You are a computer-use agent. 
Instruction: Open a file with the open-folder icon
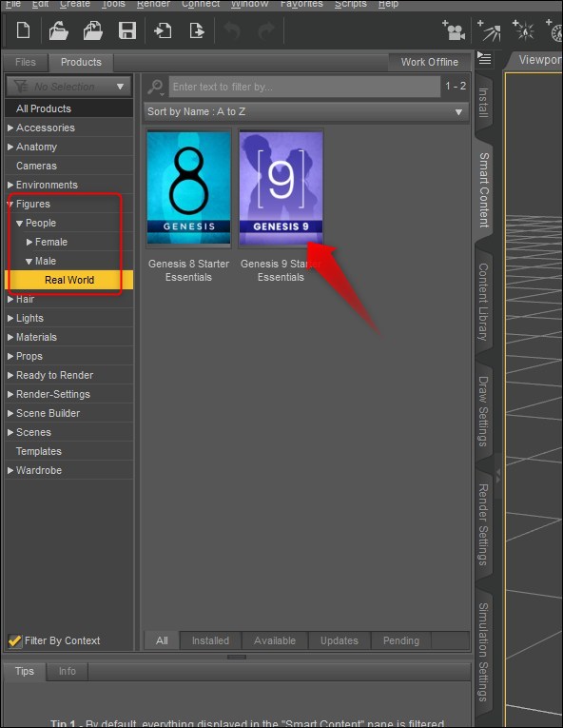[58, 30]
